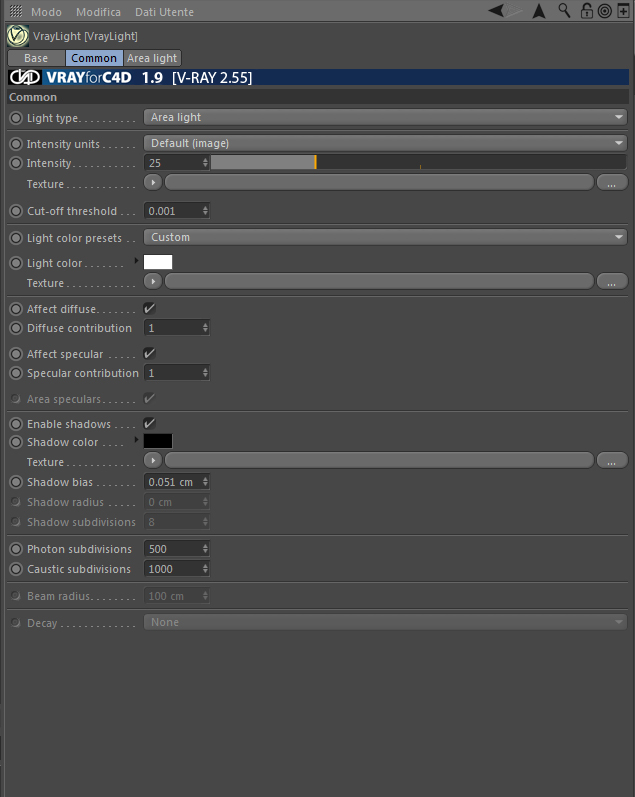Click the Intensity texture name bar
635x797 pixels.
379,182
